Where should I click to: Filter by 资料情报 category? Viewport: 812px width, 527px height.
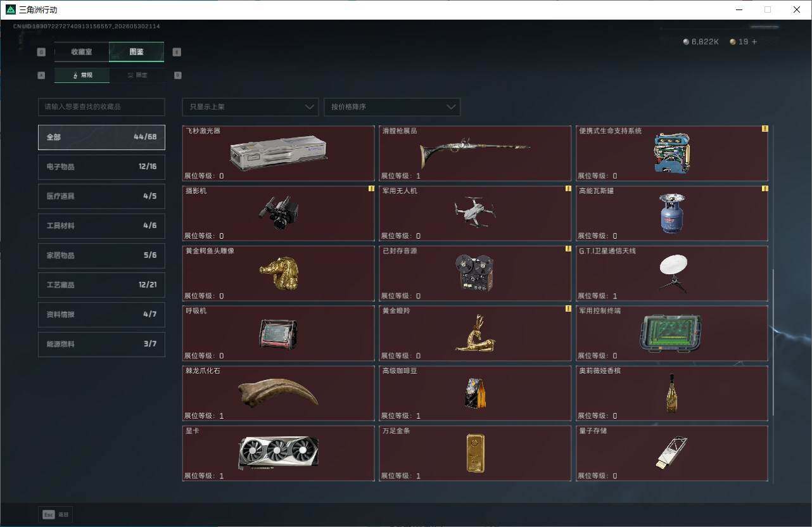101,314
